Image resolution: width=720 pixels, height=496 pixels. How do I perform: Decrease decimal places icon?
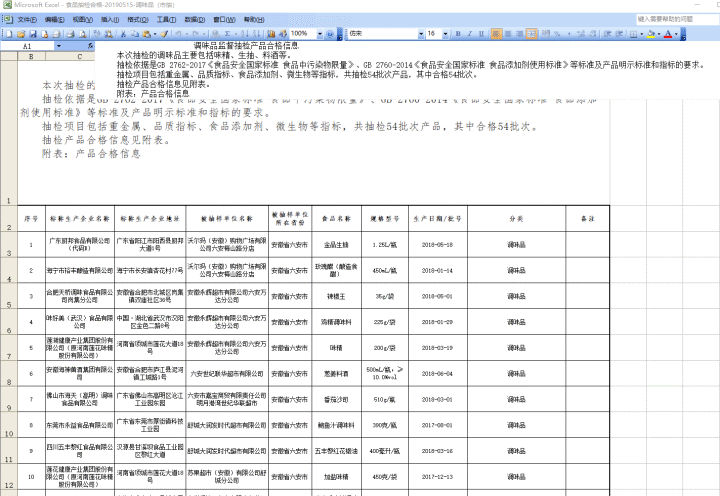point(593,34)
